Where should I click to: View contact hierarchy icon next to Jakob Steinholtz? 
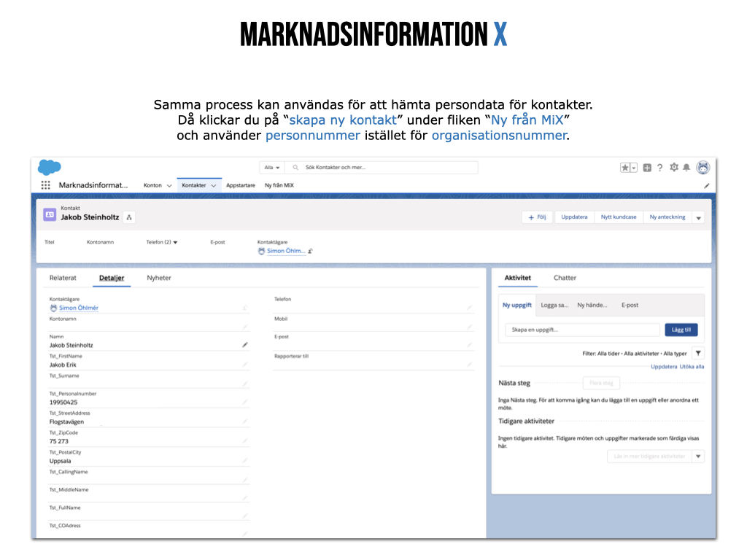coord(128,217)
